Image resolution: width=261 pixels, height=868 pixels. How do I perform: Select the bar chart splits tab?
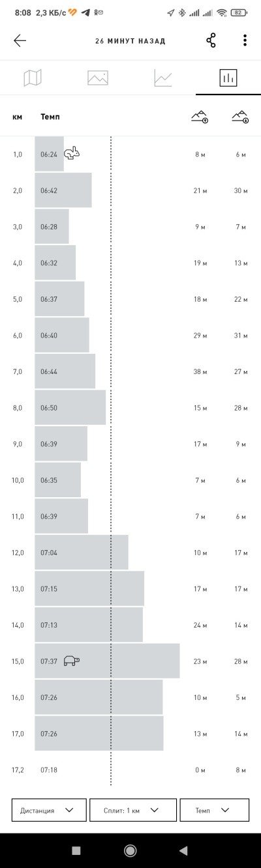coord(228,78)
